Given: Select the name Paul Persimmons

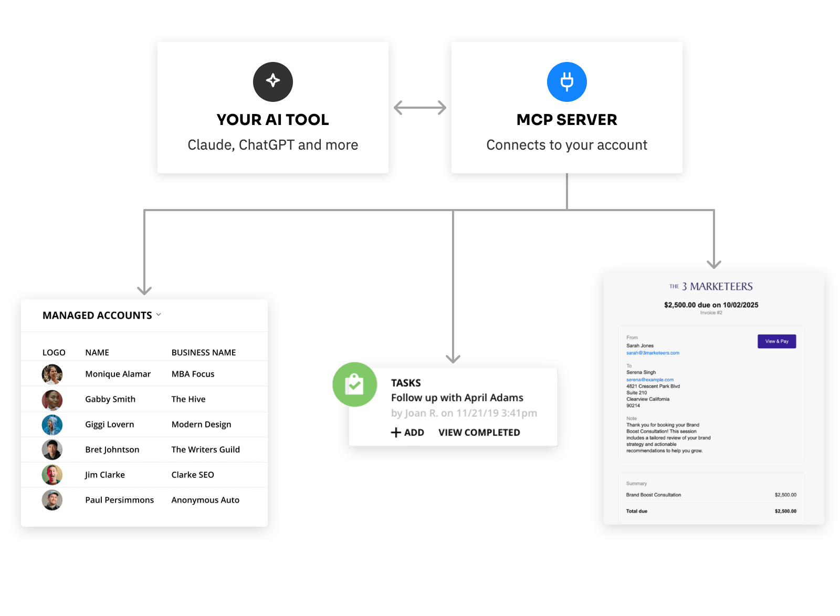Looking at the screenshot, I should [120, 500].
